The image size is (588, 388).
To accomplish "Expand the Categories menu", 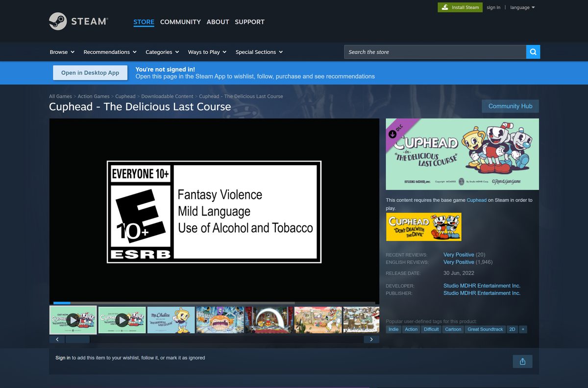I will (162, 52).
